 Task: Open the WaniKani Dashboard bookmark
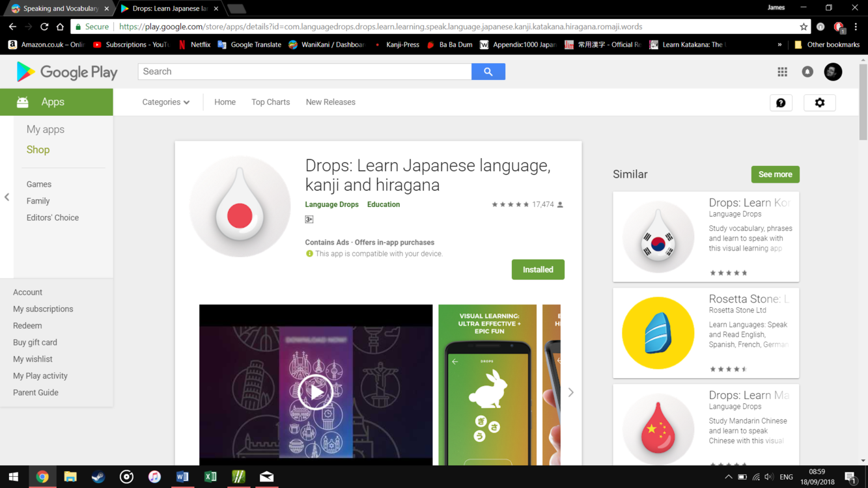point(326,45)
